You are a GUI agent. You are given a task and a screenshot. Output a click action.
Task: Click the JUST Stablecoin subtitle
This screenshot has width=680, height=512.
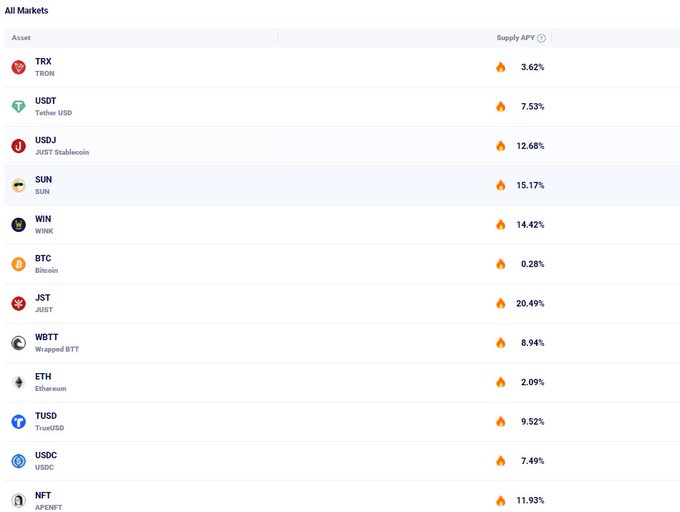point(62,152)
